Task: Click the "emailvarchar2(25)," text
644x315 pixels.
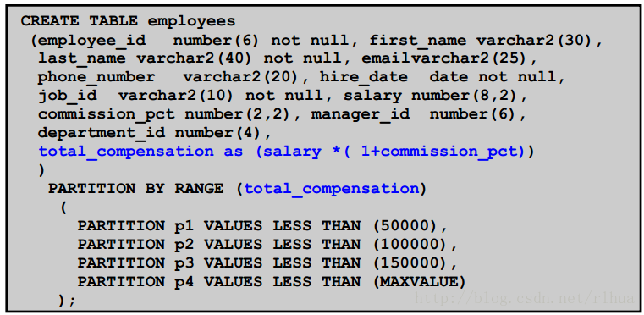Action: coord(449,58)
